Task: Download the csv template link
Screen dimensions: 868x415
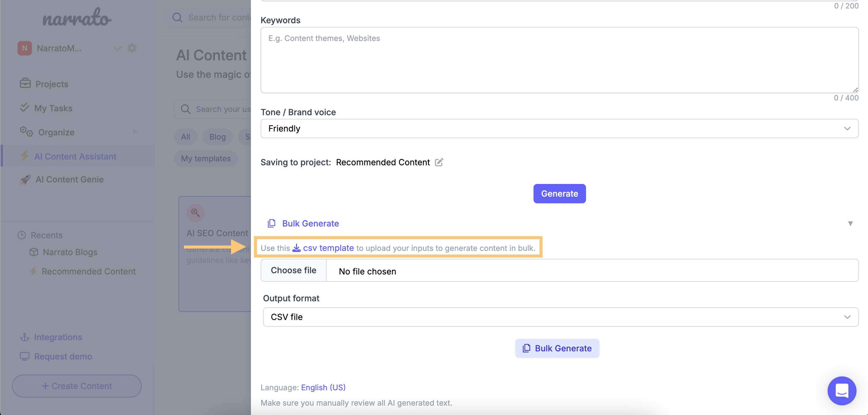Action: pyautogui.click(x=328, y=248)
